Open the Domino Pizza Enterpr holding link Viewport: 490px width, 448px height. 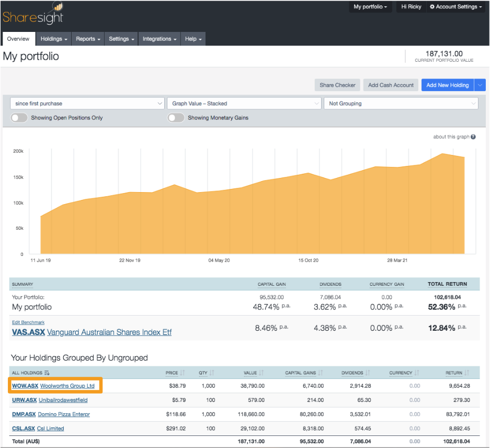pos(64,414)
